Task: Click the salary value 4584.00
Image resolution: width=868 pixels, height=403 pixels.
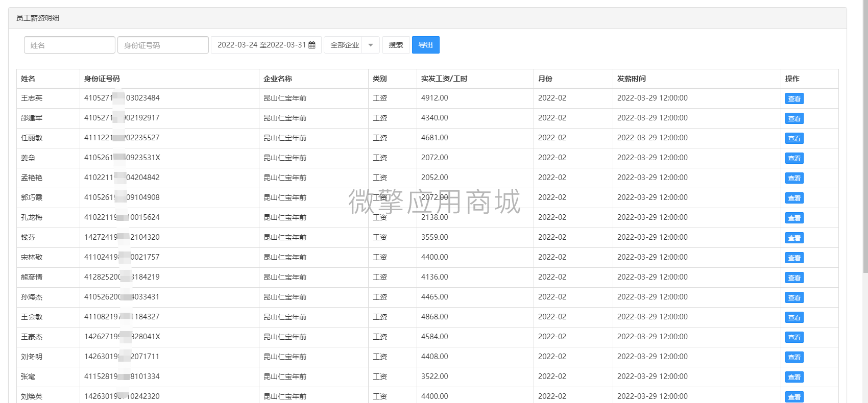Action: (x=435, y=337)
